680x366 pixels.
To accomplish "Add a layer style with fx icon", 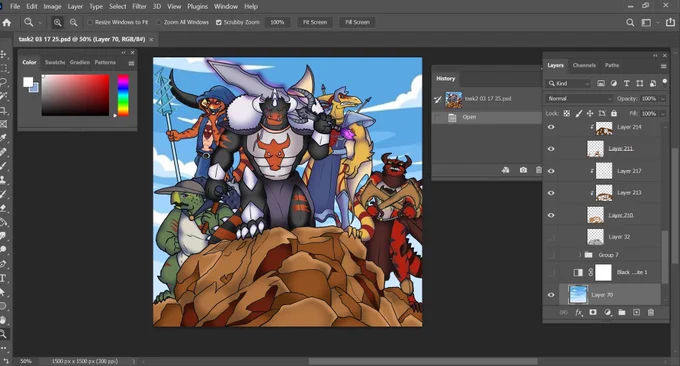I will click(579, 312).
